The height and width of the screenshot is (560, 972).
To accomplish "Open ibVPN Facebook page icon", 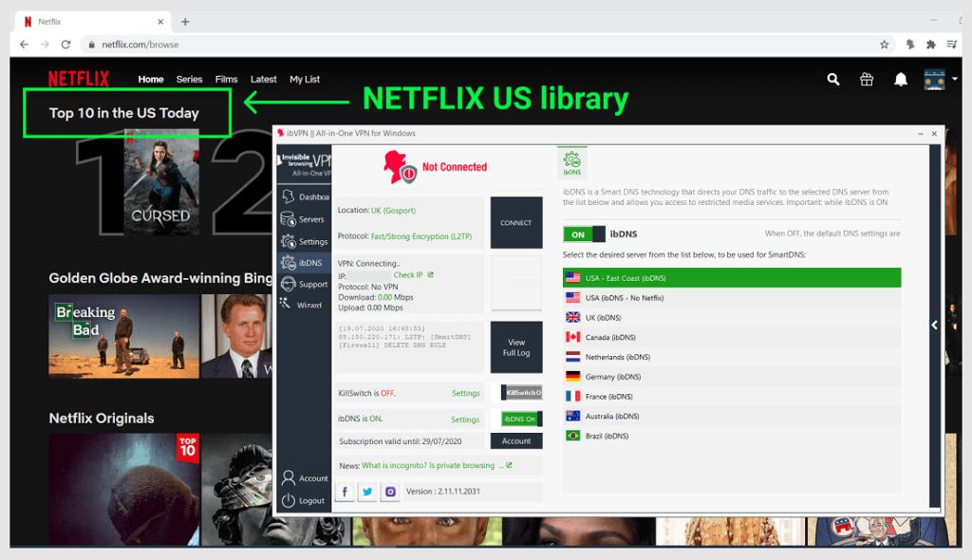I will click(x=345, y=492).
